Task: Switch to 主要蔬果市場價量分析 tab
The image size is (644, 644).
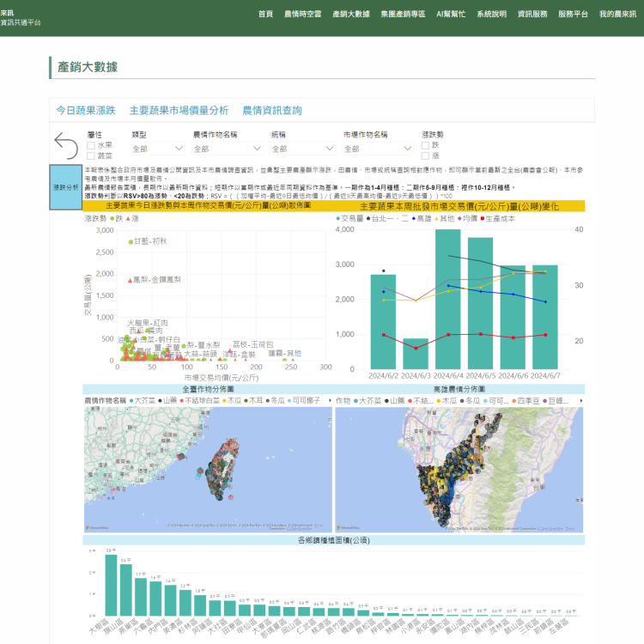Action: tap(179, 111)
